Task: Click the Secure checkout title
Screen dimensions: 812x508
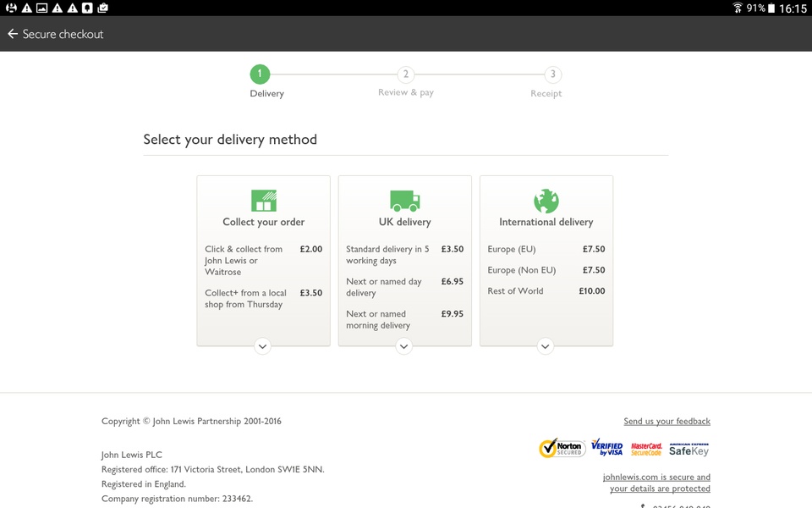Action: 63,34
